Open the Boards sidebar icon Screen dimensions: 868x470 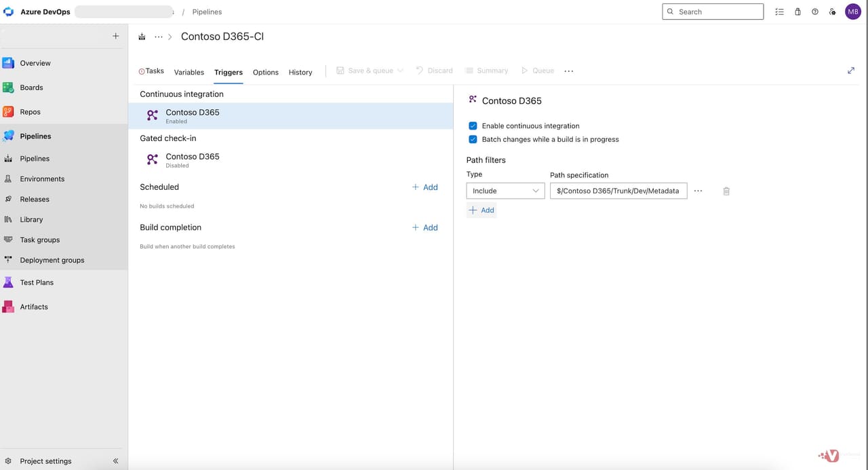[8, 87]
